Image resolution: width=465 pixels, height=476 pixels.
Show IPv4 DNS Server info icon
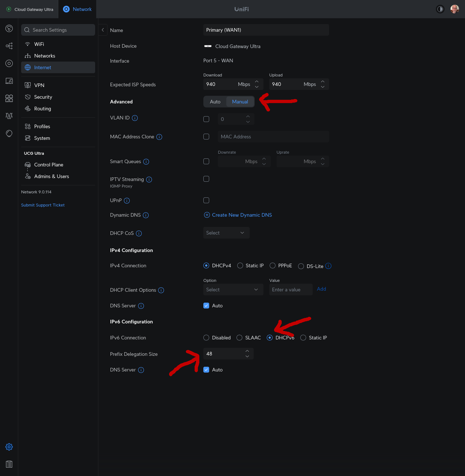[141, 306]
